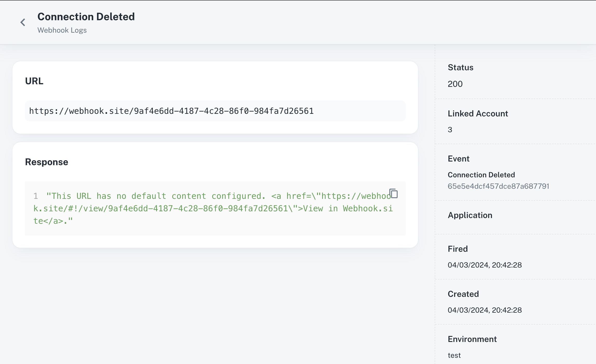
Task: Click the Connection Deleted page title
Action: point(86,16)
